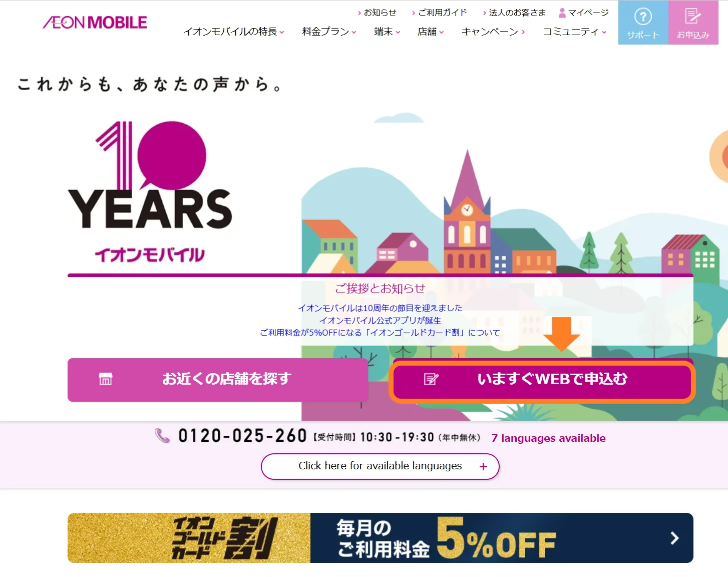Image resolution: width=728 pixels, height=577 pixels.
Task: Click the form icon on いますぐWEBで申込む
Action: coord(431,379)
